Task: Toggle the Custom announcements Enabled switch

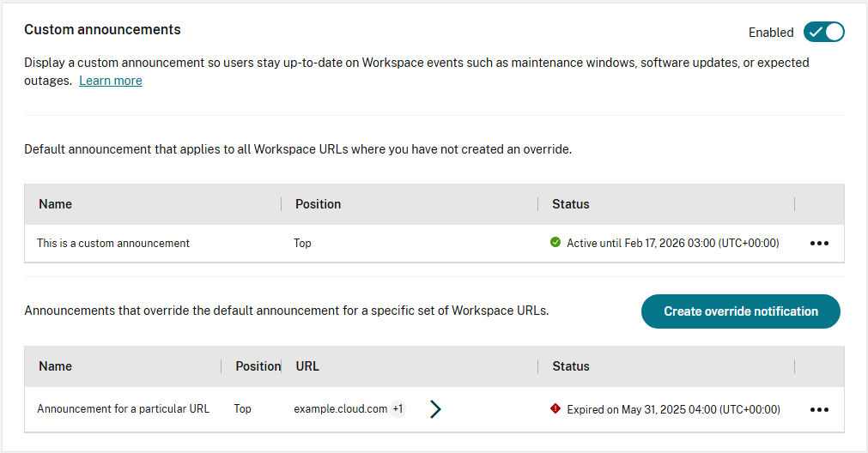Action: [823, 33]
